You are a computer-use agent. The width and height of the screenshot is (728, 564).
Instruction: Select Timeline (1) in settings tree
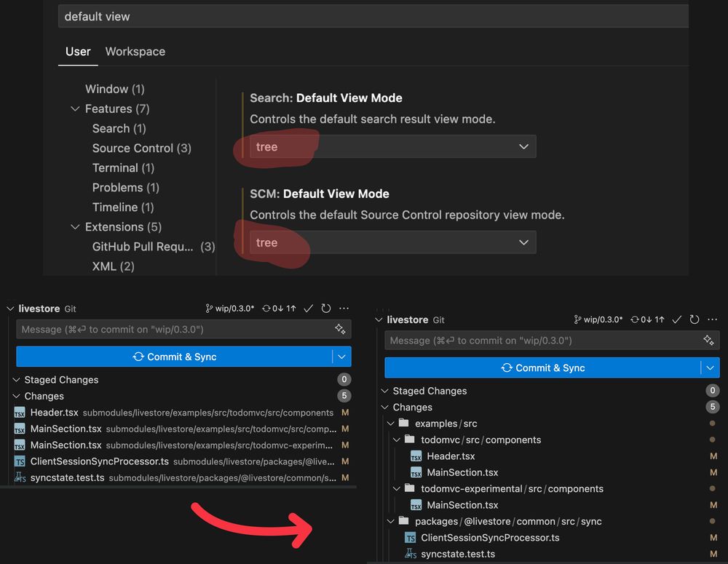coord(123,207)
